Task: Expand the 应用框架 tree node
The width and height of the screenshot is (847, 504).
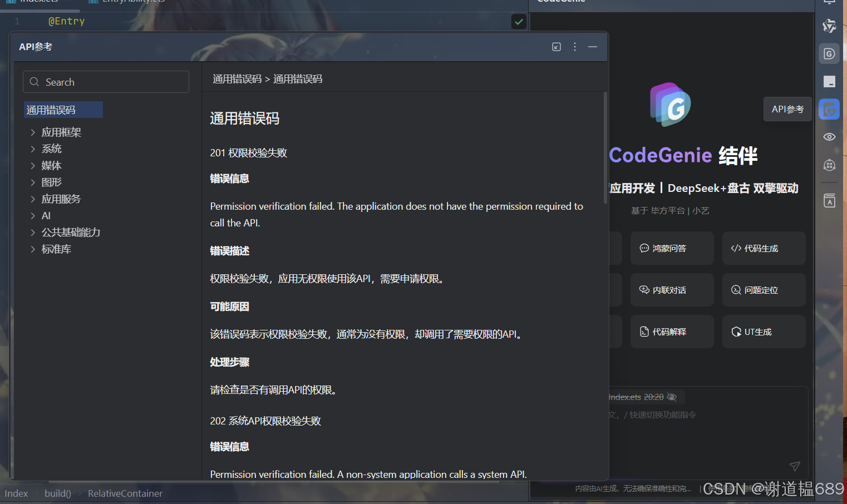Action: [x=33, y=132]
